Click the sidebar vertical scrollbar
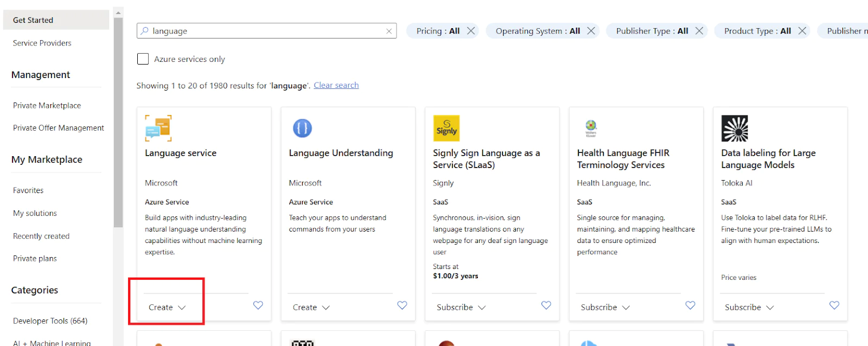Viewport: 868px width, 346px height. (x=118, y=123)
